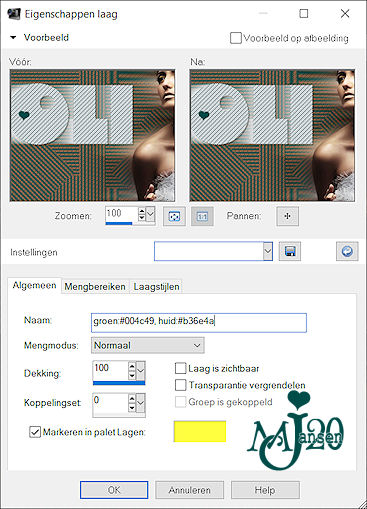Increase Dekking with the up arrow
Image resolution: width=367 pixels, height=509 pixels.
132,366
